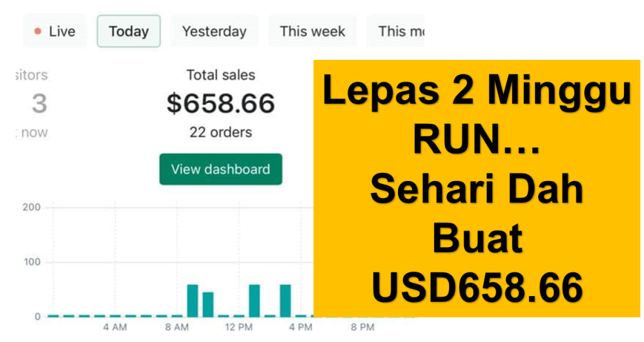Click the 8 PM time axis label

pyautogui.click(x=362, y=328)
